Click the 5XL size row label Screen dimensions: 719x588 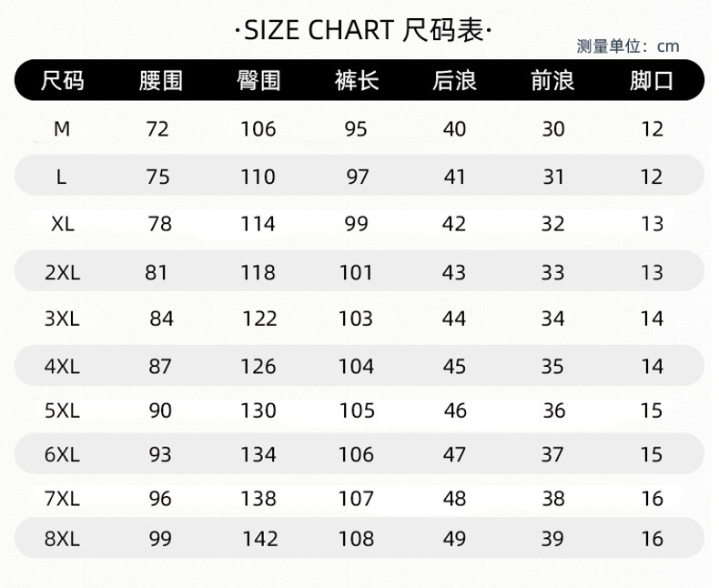[x=63, y=411]
